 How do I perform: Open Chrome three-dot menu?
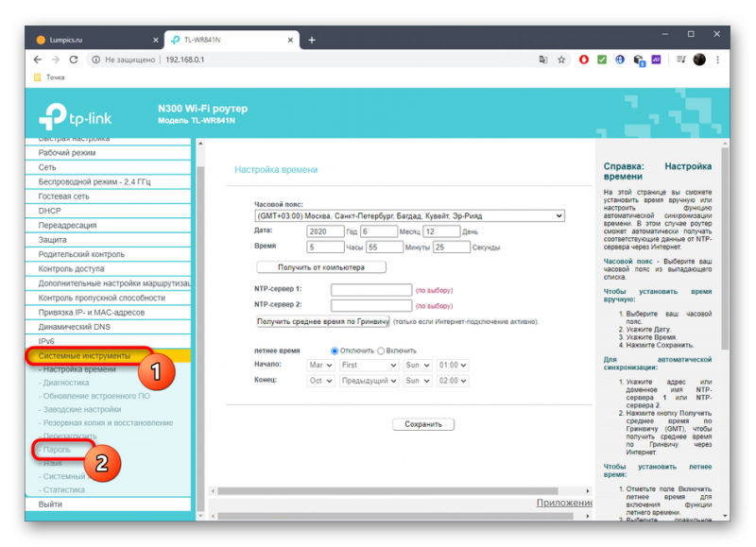[717, 60]
